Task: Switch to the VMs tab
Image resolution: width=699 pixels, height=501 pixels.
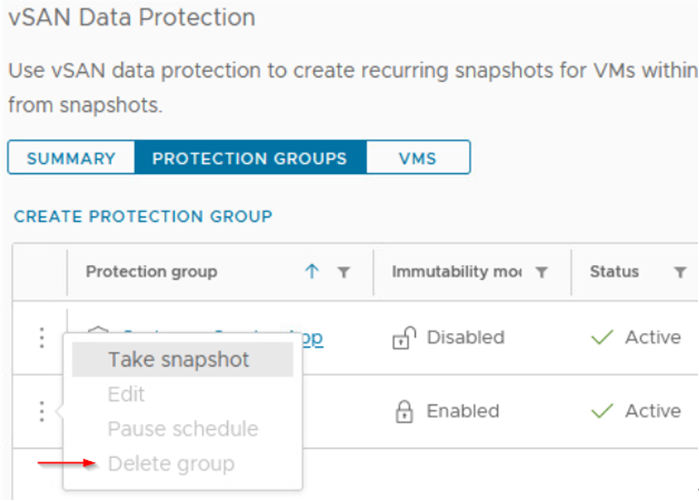Action: (418, 158)
